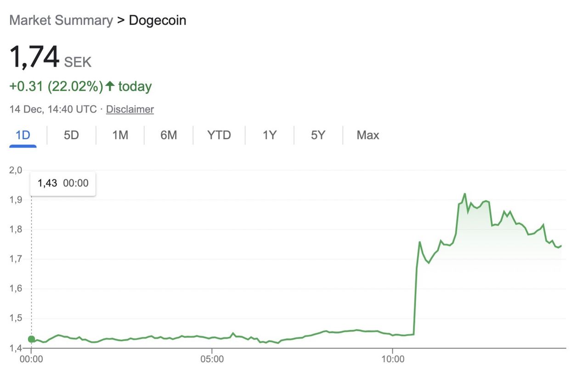
Task: Click the 05:00 time axis label
Action: (212, 359)
